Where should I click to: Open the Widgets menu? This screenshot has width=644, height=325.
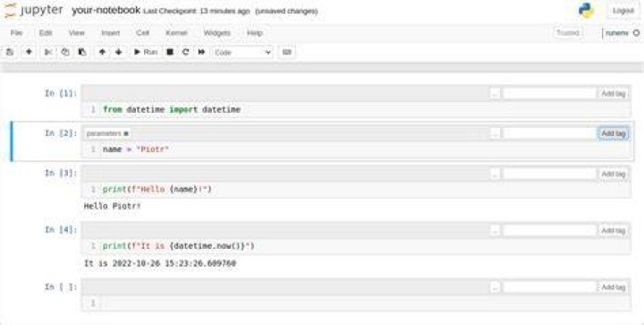point(216,33)
